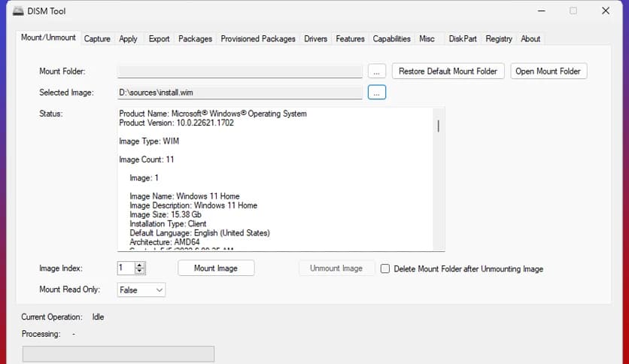Decrease Image Index with the down arrow
Image resolution: width=629 pixels, height=364 pixels.
click(x=139, y=271)
